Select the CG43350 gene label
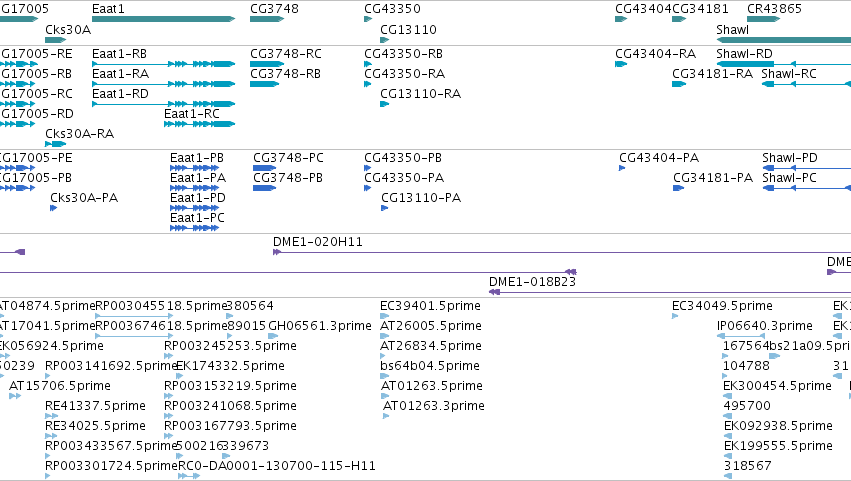Screen dimensions: 851x481 392,9
